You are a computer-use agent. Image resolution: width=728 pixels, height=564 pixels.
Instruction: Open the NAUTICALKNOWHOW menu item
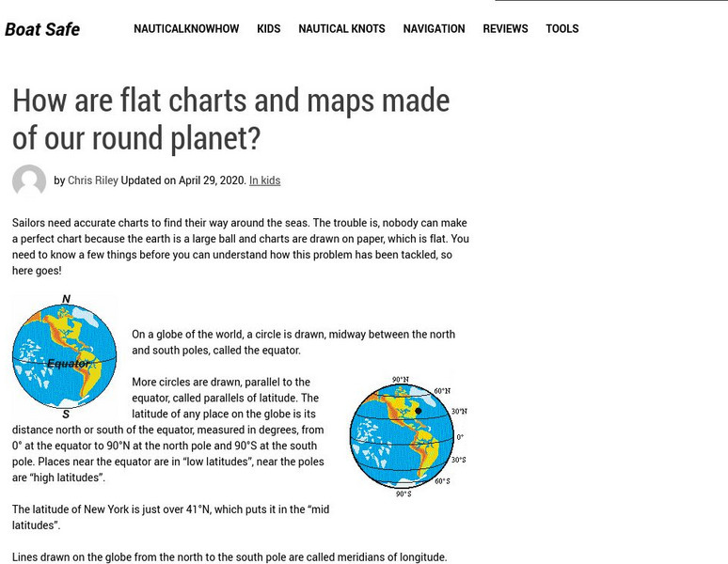click(x=186, y=29)
